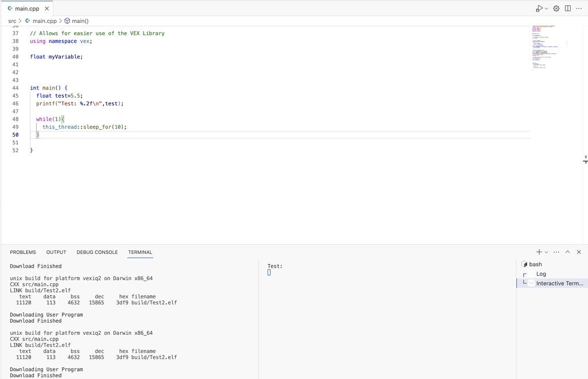Click the 'float test=5.5;' line
588x379 pixels.
pyautogui.click(x=60, y=95)
